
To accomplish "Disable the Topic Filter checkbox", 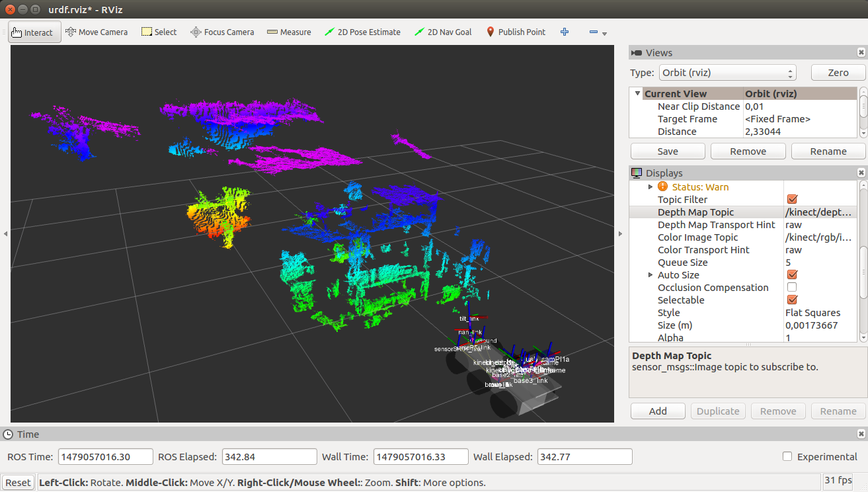I will 792,200.
